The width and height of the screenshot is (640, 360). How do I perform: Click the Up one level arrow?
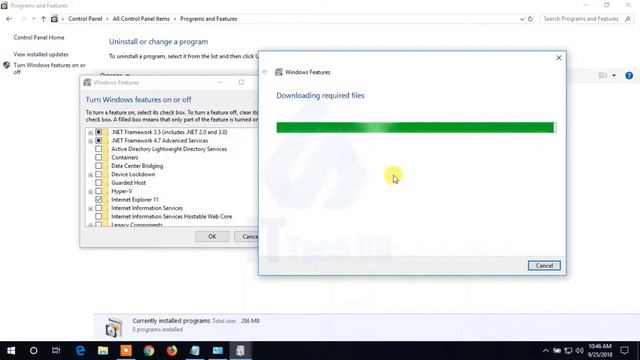coord(43,19)
